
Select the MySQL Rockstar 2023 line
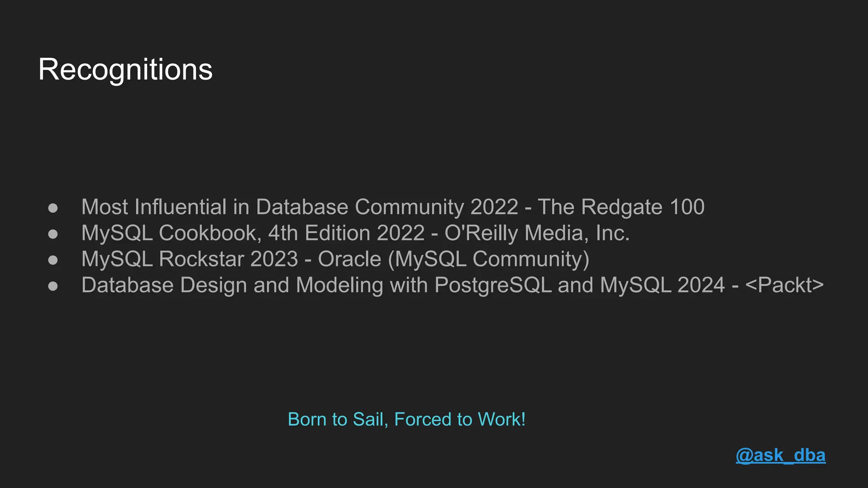[x=335, y=259]
